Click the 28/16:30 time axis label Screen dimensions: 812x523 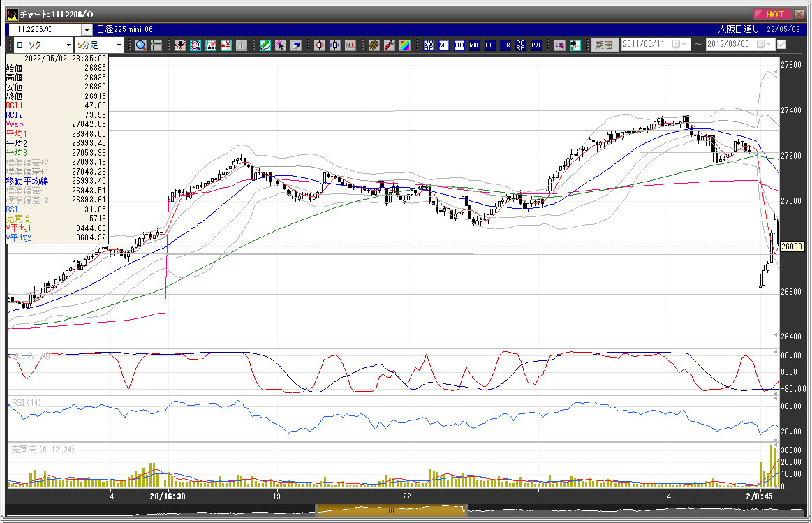pyautogui.click(x=168, y=496)
